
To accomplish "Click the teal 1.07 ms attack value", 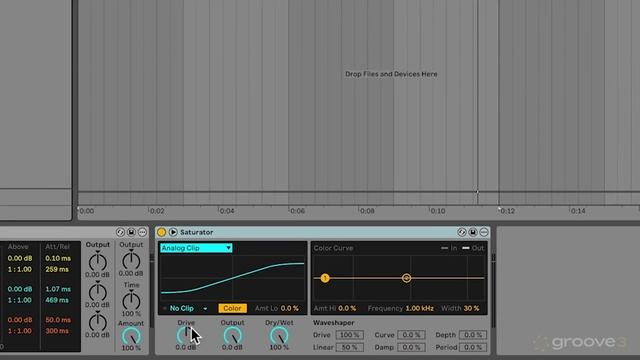I will 58,289.
